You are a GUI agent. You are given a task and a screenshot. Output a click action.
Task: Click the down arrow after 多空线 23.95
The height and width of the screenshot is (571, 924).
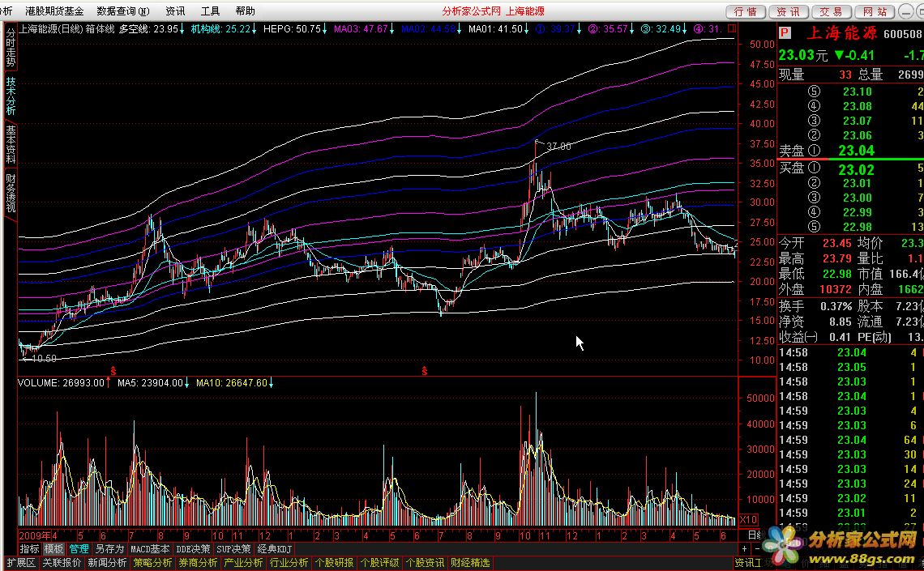pos(182,29)
